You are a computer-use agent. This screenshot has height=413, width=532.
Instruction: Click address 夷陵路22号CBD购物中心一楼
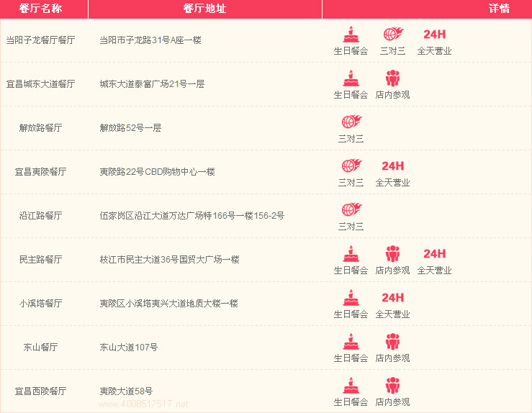point(157,172)
